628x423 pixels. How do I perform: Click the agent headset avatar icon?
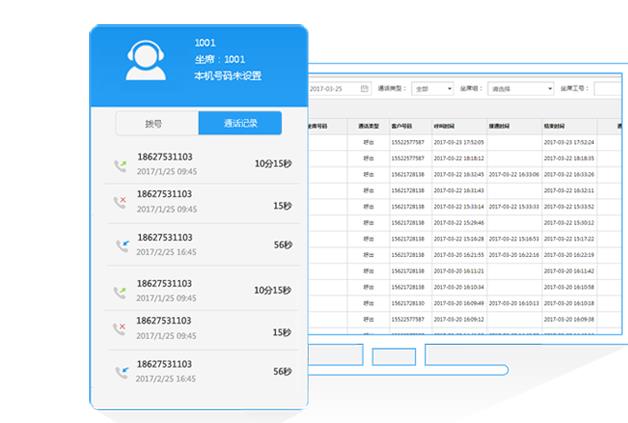tap(145, 60)
